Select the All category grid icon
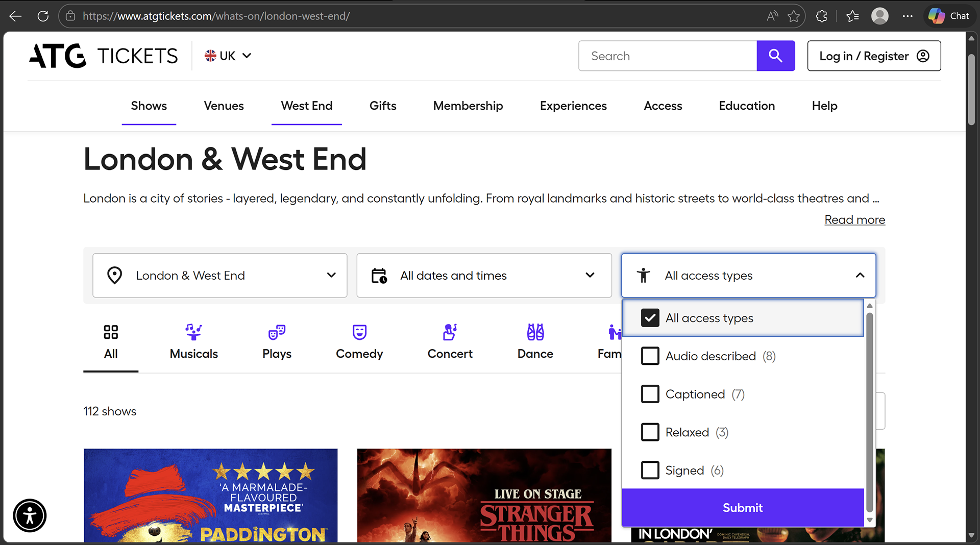Screen dimensions: 980x545 click(111, 332)
